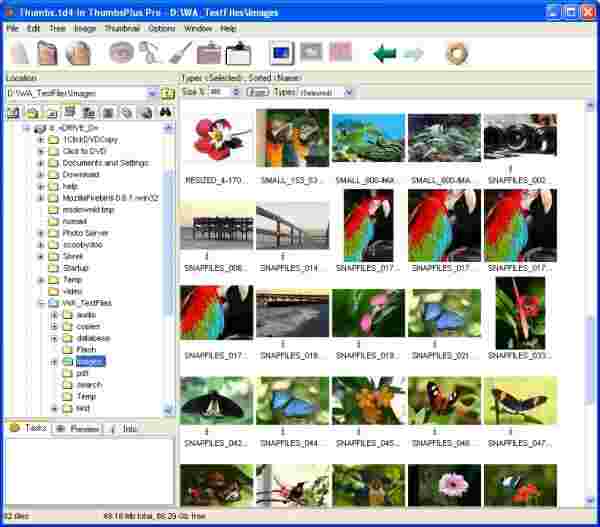Open help via the lifebuoy icon
The image size is (600, 527).
(456, 52)
